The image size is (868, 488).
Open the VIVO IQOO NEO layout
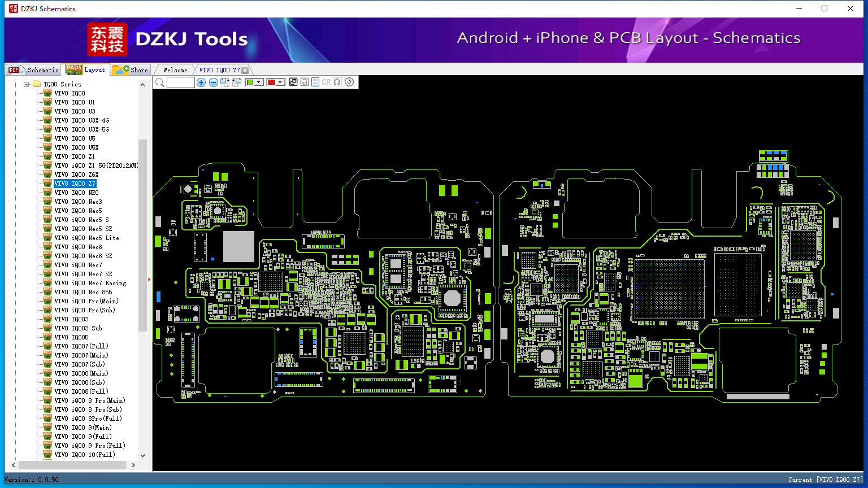[x=76, y=193]
